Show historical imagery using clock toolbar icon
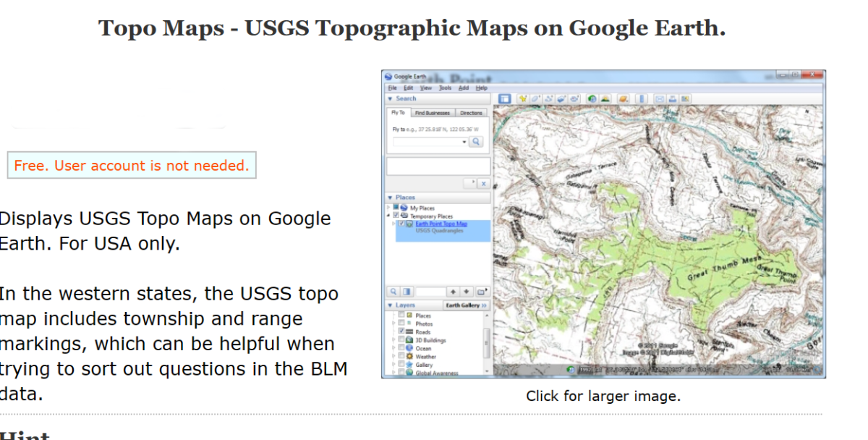This screenshot has width=868, height=440. coord(592,98)
